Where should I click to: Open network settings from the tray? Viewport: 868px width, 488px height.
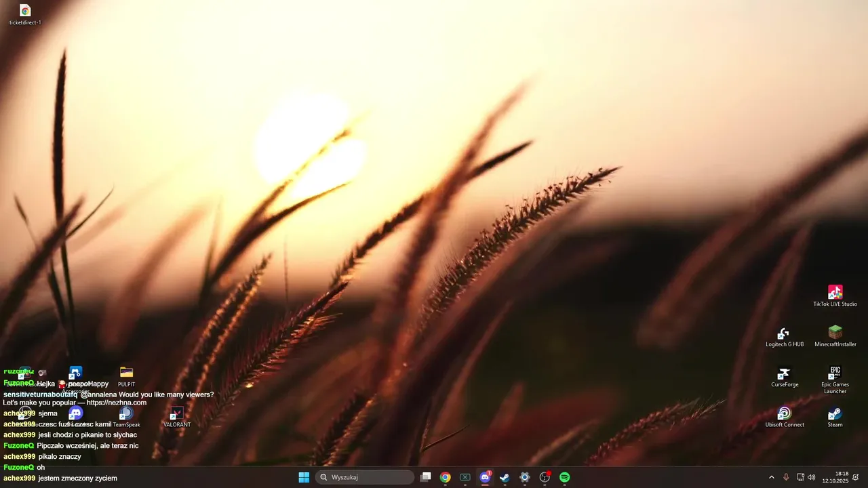tap(800, 477)
